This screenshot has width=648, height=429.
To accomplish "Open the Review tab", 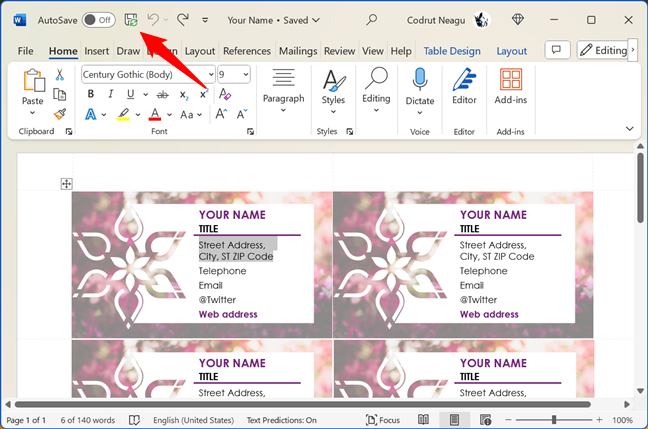I will (x=339, y=51).
